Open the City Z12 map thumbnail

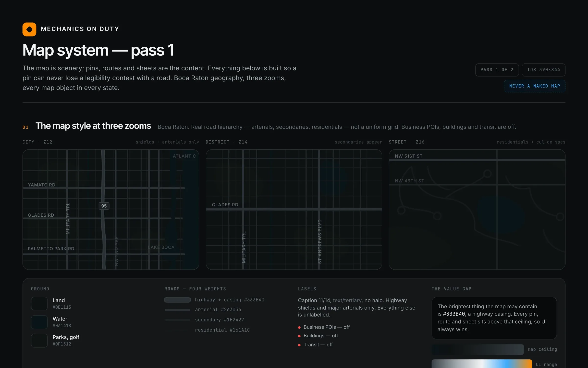[x=111, y=210]
